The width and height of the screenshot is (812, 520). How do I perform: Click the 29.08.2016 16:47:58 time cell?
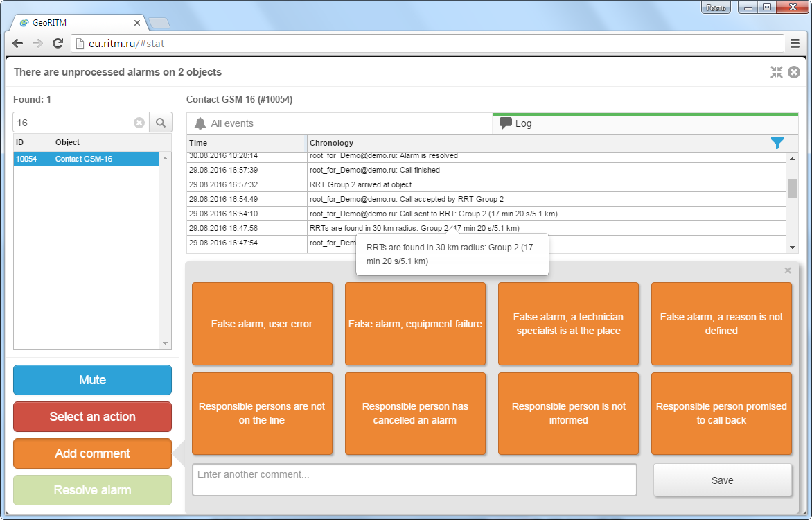pos(247,228)
